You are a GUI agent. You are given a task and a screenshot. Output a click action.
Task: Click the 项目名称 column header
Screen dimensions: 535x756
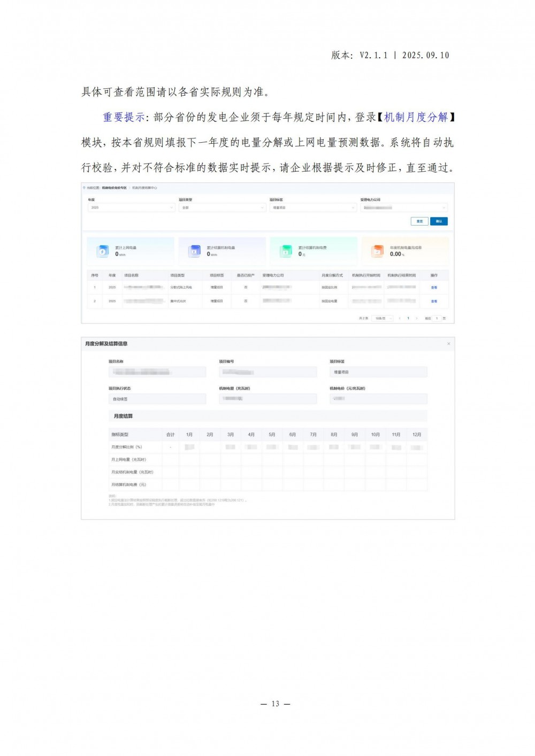click(x=132, y=275)
